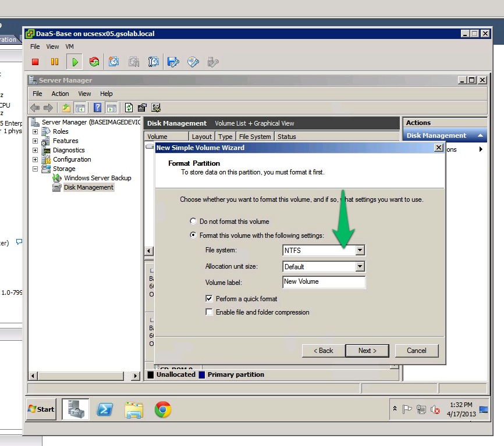Expand the Roles tree node
Image resolution: width=504 pixels, height=446 pixels.
click(36, 131)
